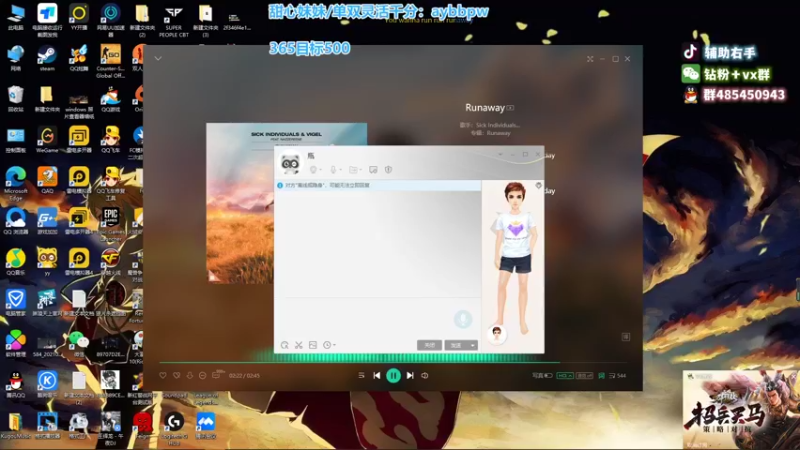
Task: Click in the chat message input area
Action: pos(378,317)
